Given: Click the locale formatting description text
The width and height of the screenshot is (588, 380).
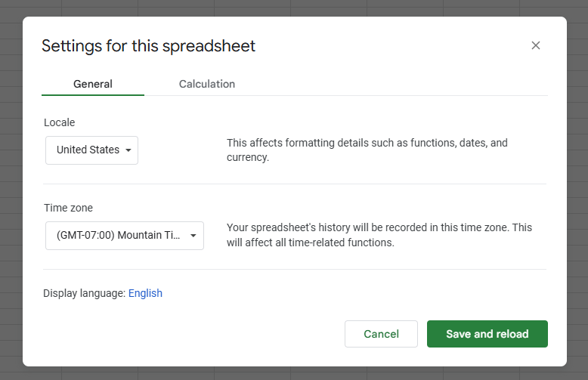Looking at the screenshot, I should (367, 150).
